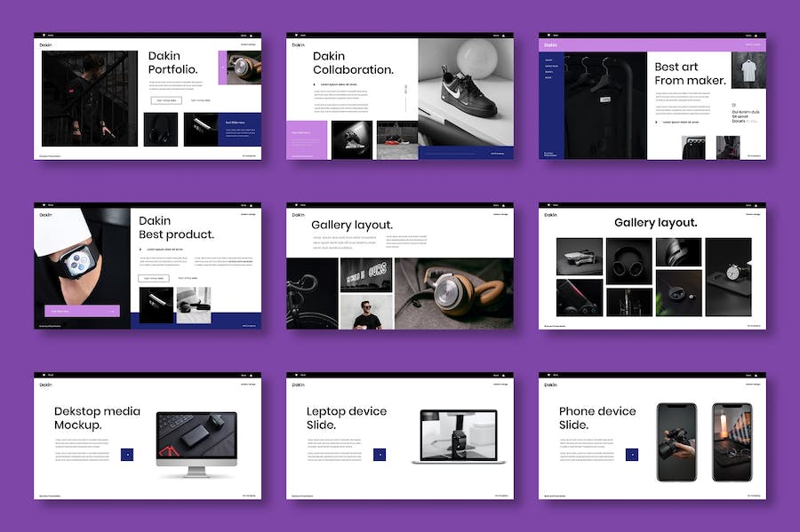Viewport: 800px width, 532px height.
Task: Click the purple box on Dakin Collaboration slide
Action: click(x=306, y=139)
